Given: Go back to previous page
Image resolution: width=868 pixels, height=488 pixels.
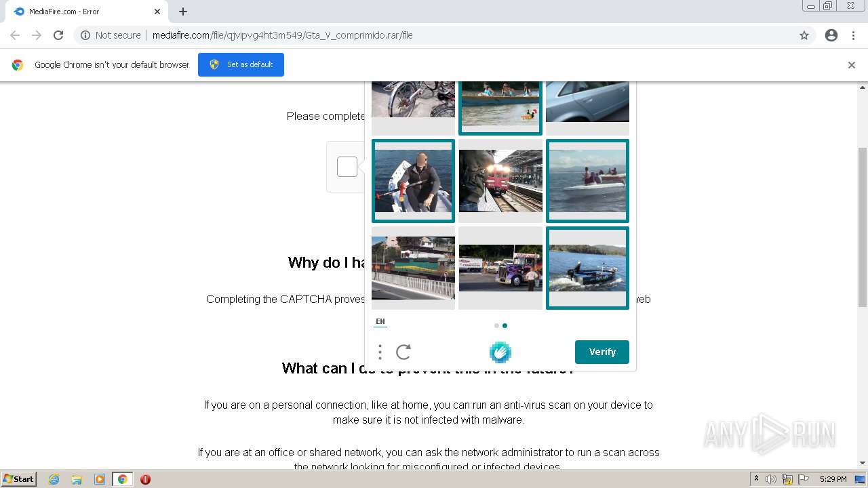Looking at the screenshot, I should [15, 35].
